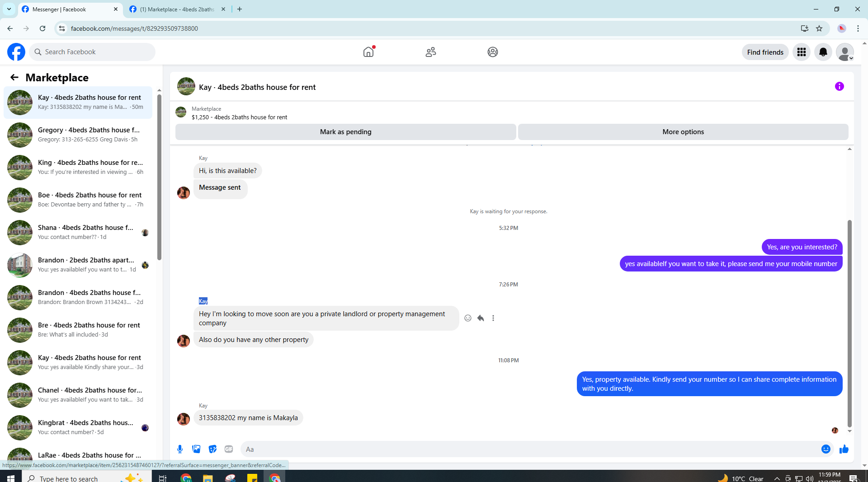Open King 4beds 2baths conversation

78,167
